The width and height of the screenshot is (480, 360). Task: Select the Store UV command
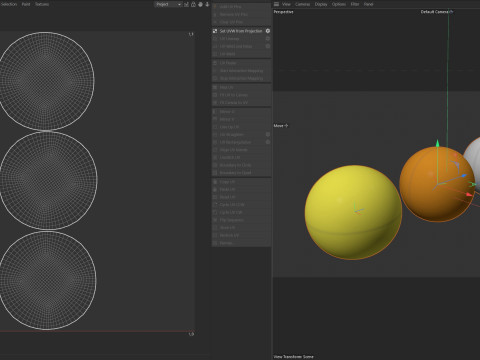241,228
